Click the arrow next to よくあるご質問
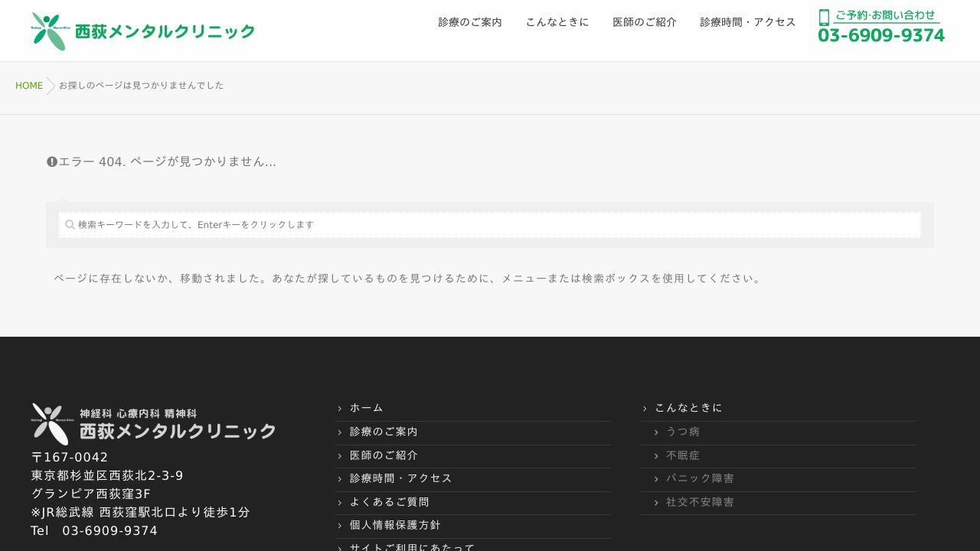The height and width of the screenshot is (551, 980). click(x=340, y=502)
